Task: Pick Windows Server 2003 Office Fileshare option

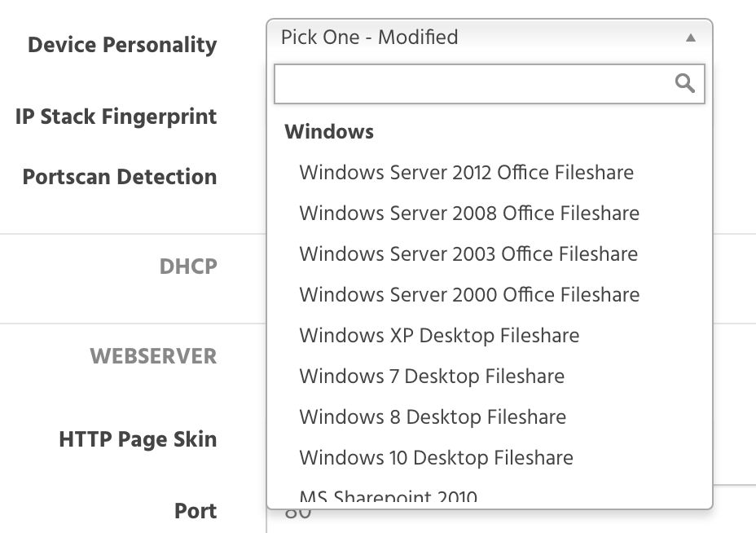Action: coord(468,254)
